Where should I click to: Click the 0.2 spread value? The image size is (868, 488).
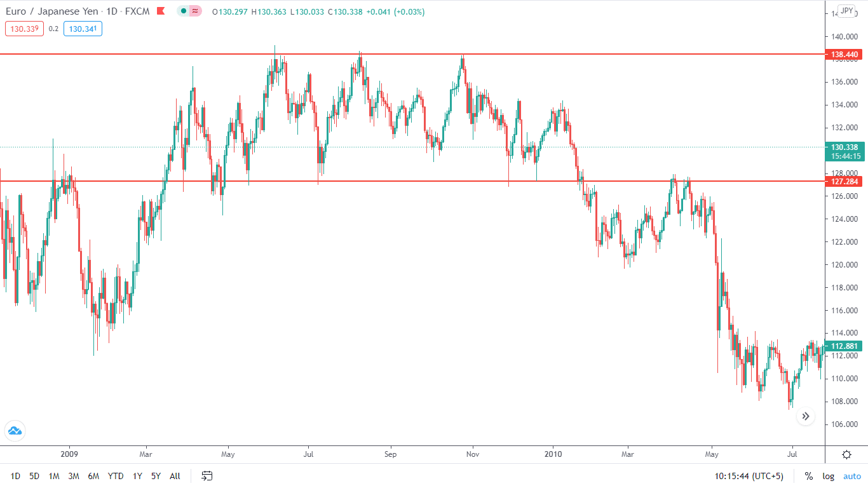coord(53,29)
